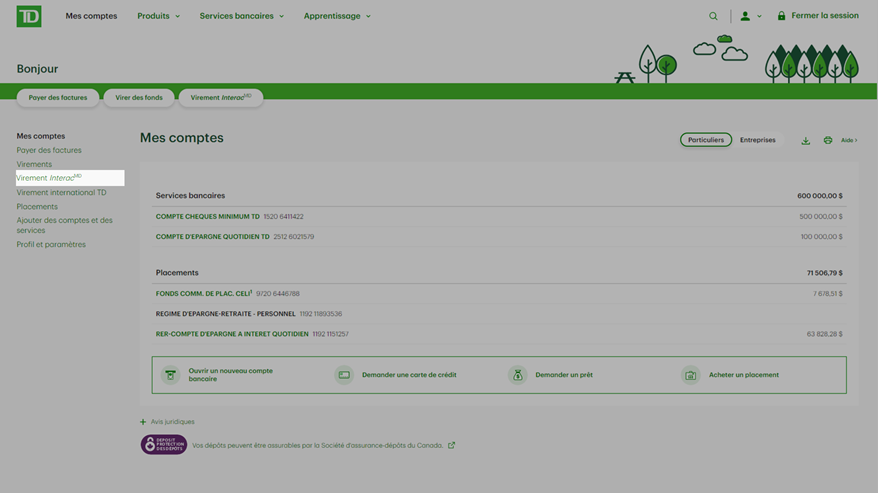Click REGIME D'EPARGNE-RETRAITE - PERSONNEL row

click(499, 314)
